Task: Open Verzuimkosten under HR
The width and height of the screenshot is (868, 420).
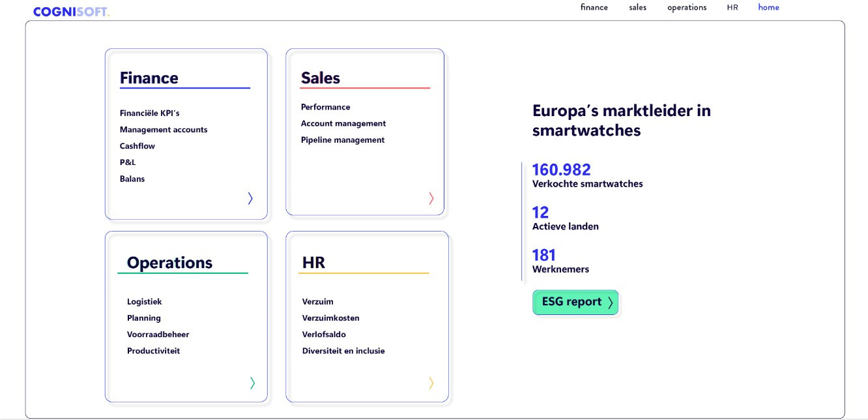Action: click(x=330, y=318)
